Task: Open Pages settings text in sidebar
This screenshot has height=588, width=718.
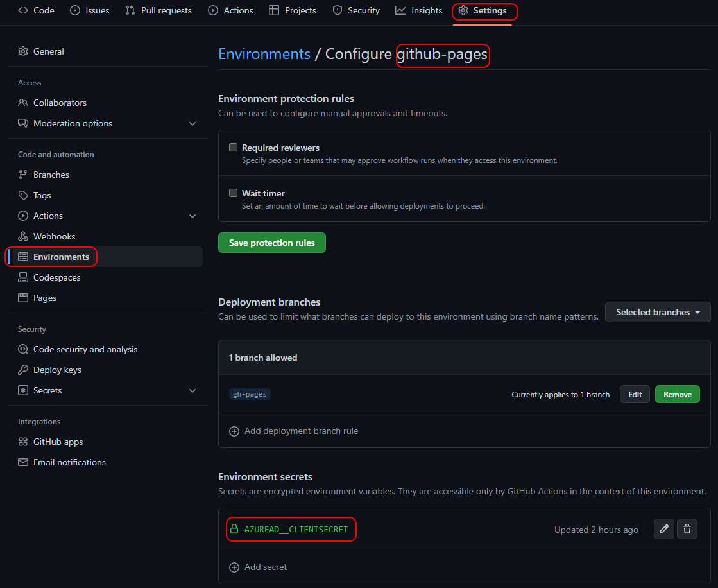Action: [45, 298]
